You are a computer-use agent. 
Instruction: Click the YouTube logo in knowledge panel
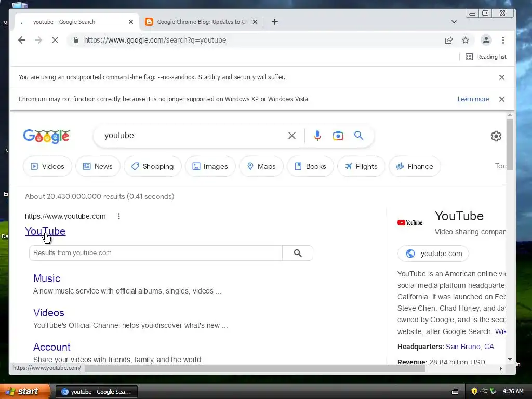(x=410, y=223)
